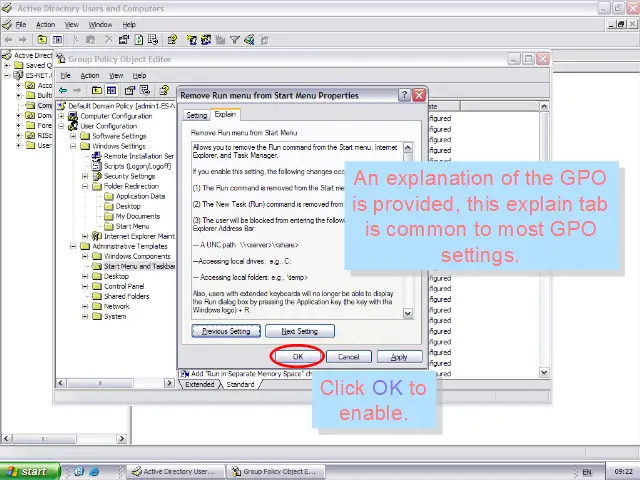
Task: Click the Cancel button in the dialog
Action: click(x=349, y=357)
